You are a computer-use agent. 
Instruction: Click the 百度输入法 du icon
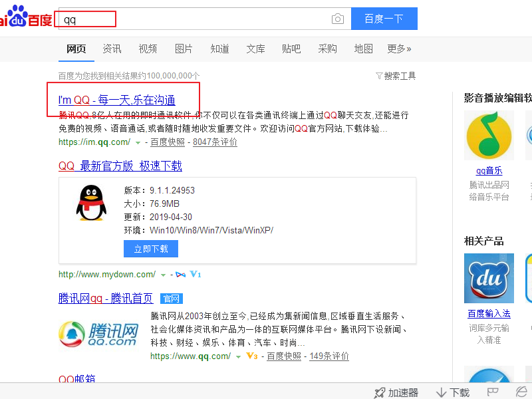(489, 278)
